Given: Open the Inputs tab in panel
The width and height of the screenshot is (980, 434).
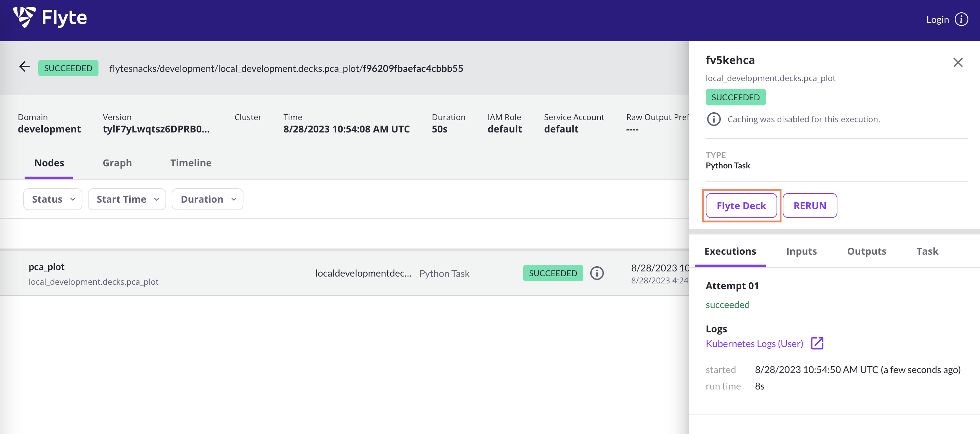Looking at the screenshot, I should [x=801, y=251].
